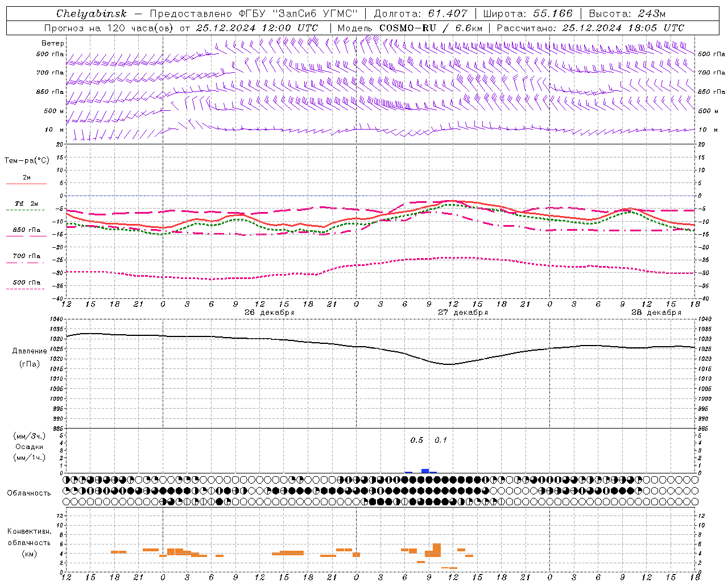The image size is (728, 582).
Task: Click the Ветер panel label
Action: 53,43
